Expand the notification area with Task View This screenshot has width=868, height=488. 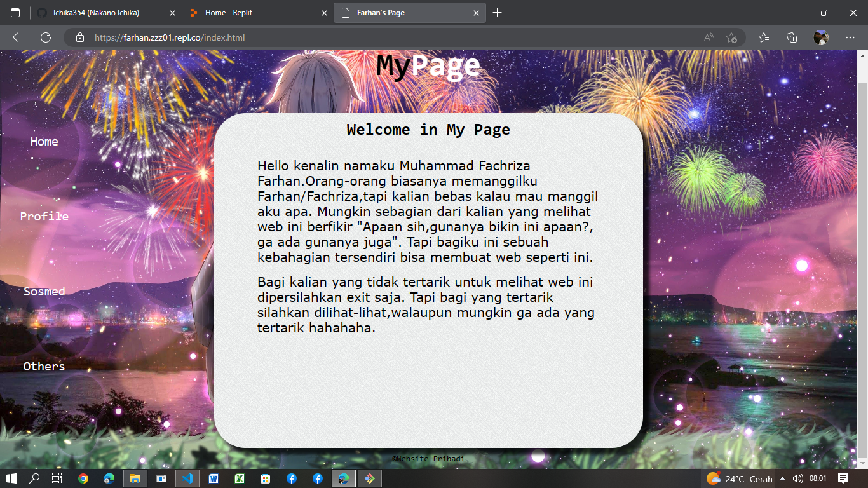[57, 478]
